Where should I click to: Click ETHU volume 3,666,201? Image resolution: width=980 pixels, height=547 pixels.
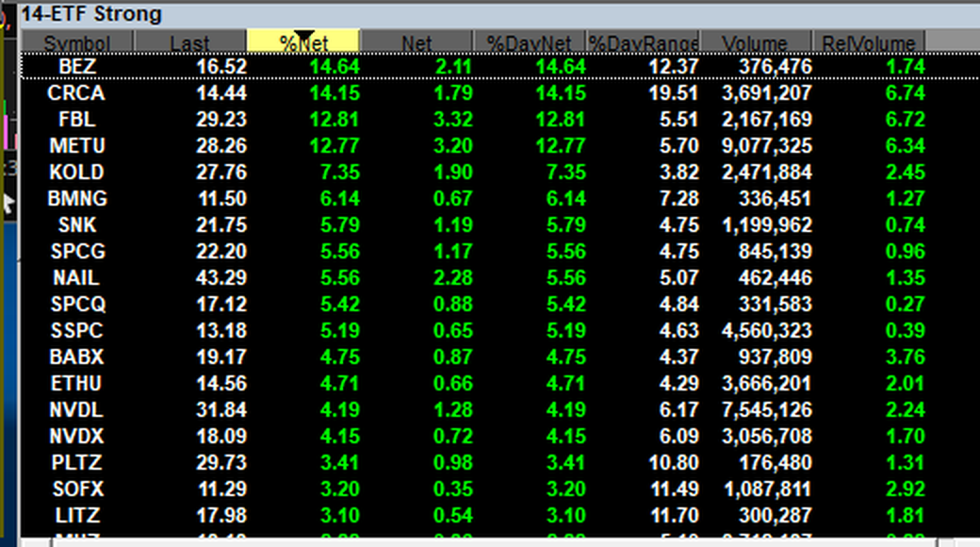point(767,383)
